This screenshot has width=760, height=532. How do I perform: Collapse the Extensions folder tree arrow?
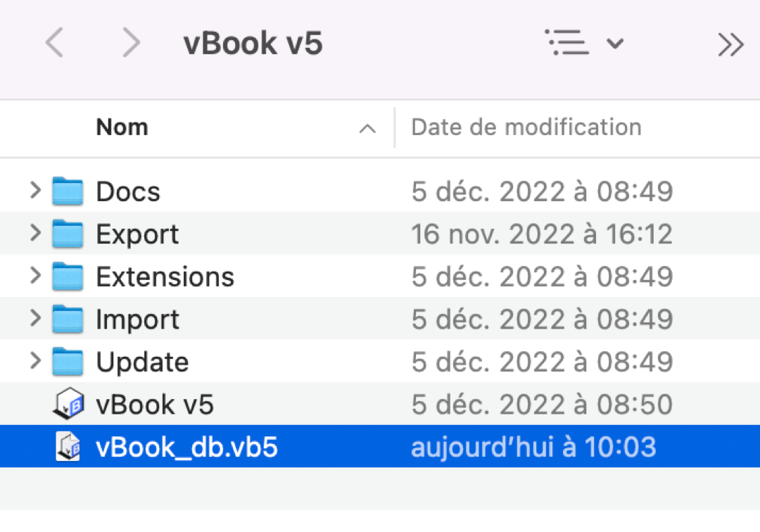point(34,277)
